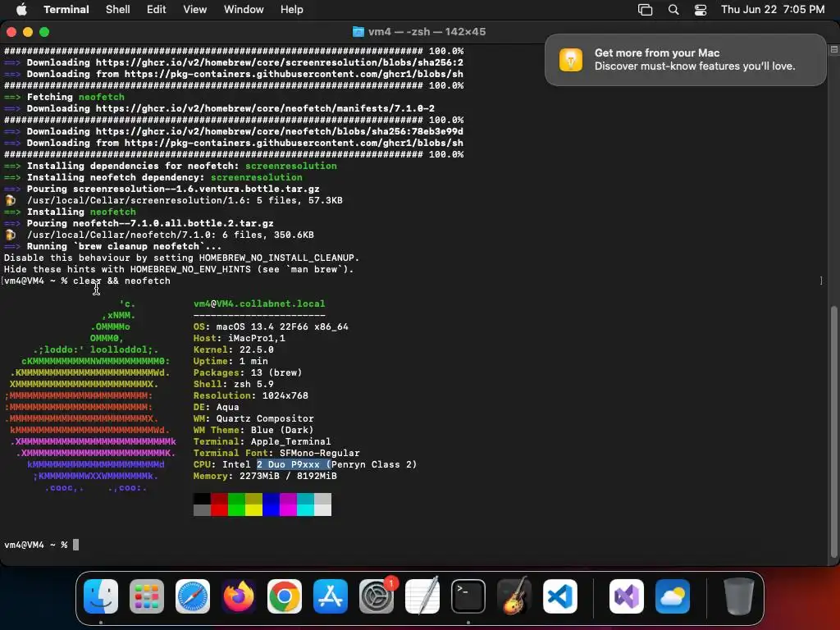
Task: Click the 'Fetching neofetch' line
Action: click(75, 97)
